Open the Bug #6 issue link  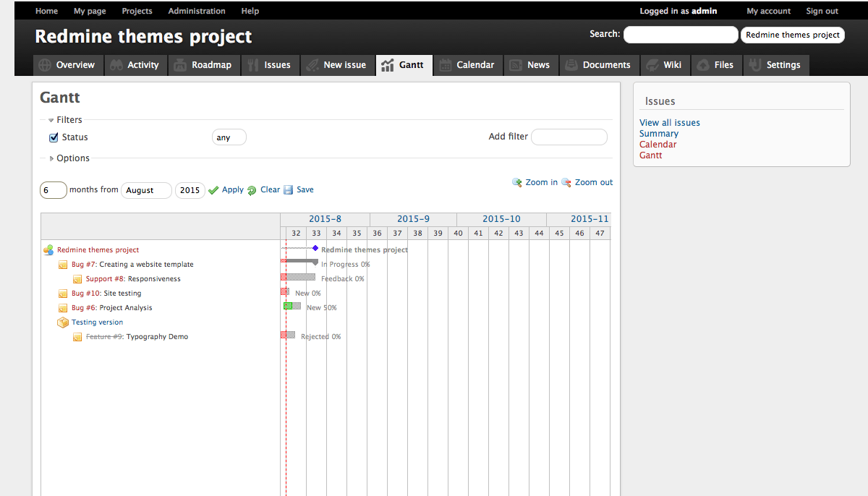click(84, 308)
